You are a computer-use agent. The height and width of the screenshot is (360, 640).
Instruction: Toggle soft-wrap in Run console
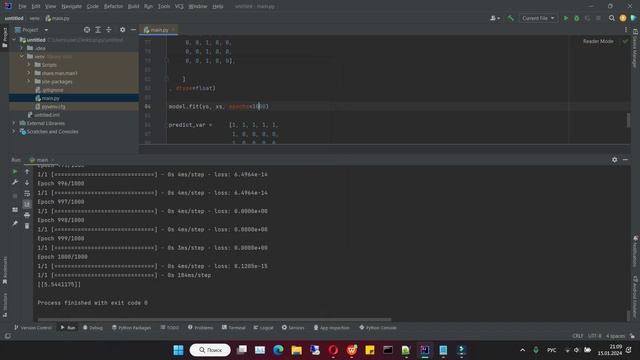27,193
